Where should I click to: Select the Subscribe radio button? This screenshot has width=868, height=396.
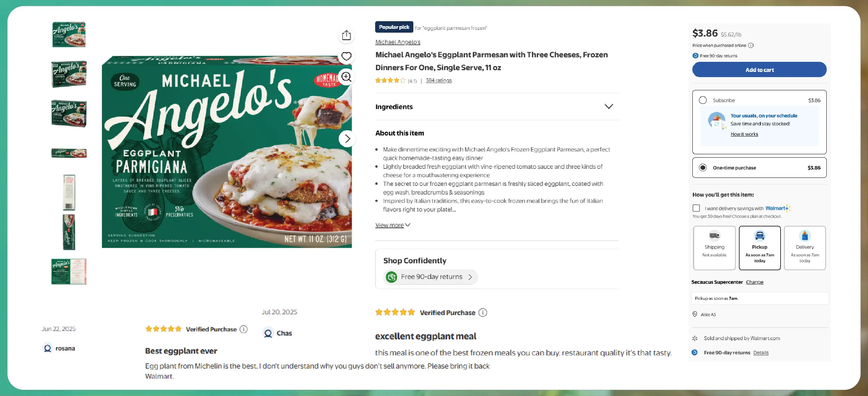(703, 100)
